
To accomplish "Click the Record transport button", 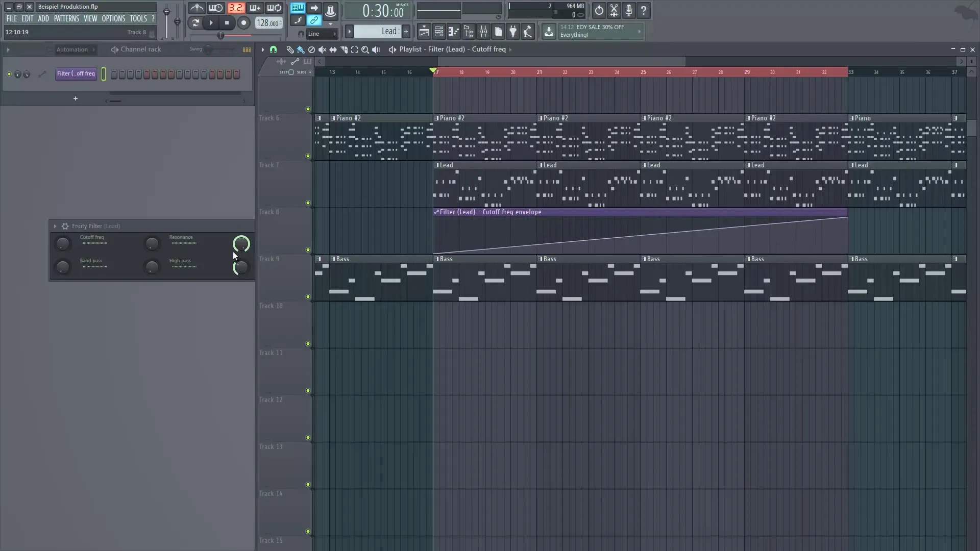I will click(x=243, y=22).
